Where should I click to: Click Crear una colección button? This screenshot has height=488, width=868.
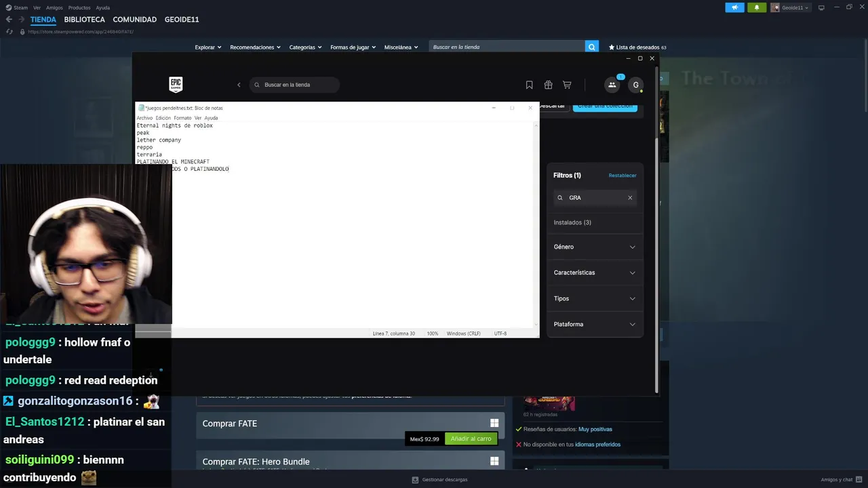(x=605, y=106)
